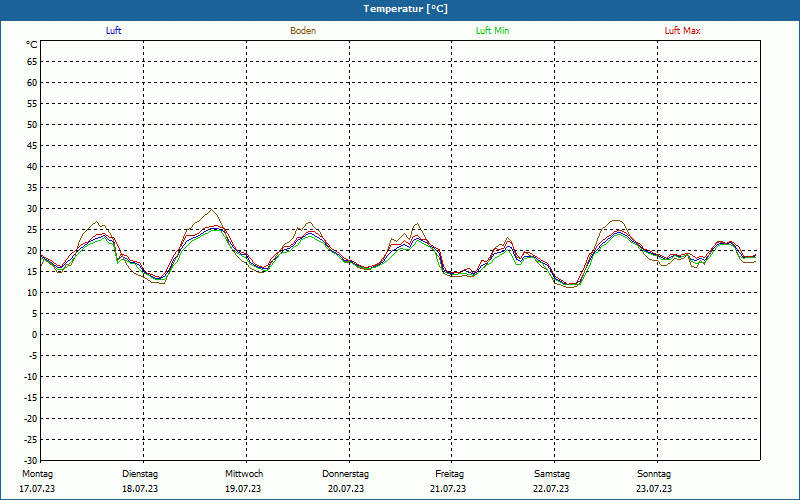This screenshot has width=800, height=500.
Task: Click the 'Dienstag' day label
Action: (x=140, y=474)
